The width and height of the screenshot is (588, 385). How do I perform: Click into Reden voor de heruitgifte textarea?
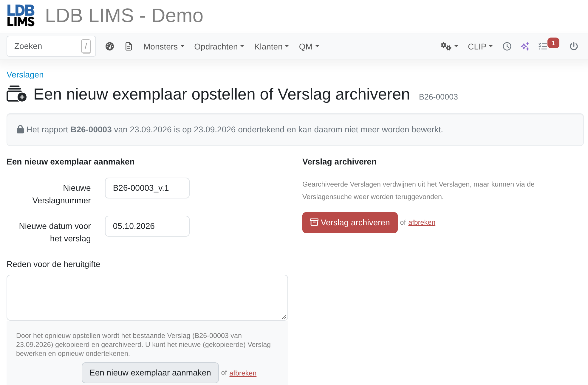click(147, 298)
